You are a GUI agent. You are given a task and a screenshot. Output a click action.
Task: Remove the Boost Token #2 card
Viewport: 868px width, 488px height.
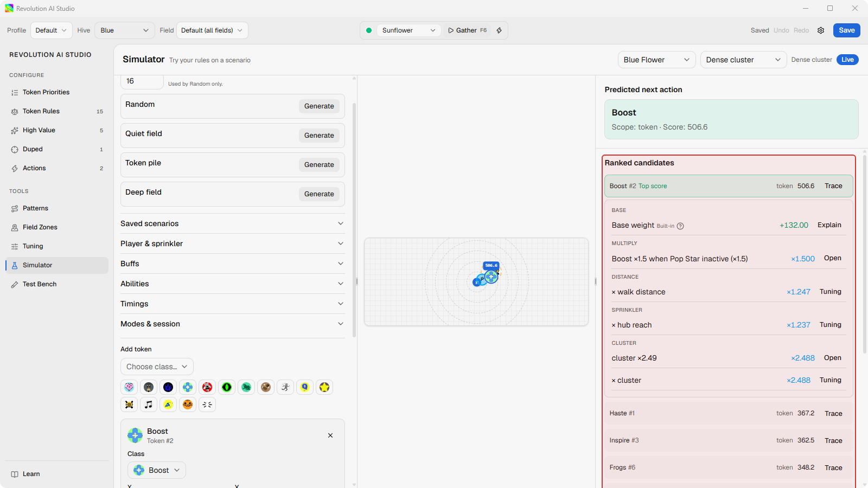(330, 435)
